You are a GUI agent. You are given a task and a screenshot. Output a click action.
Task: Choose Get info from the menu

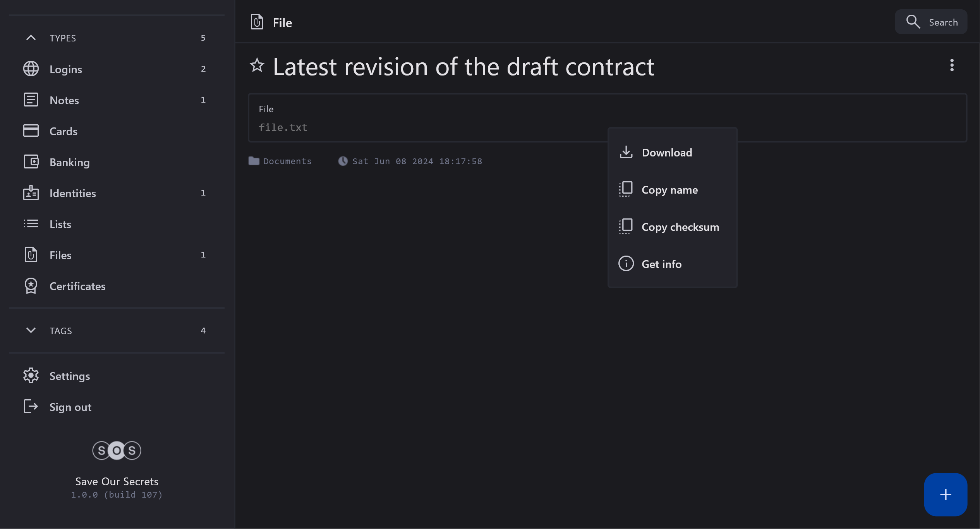661,264
